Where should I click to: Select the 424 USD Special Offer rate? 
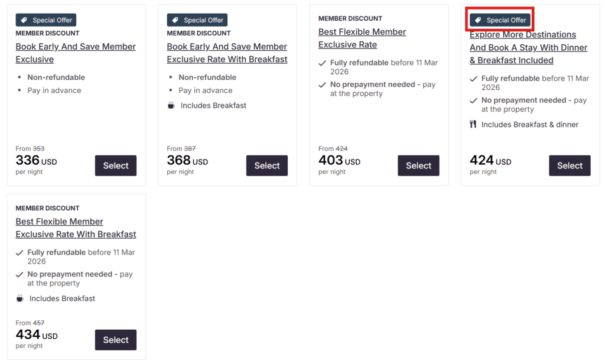pos(570,165)
